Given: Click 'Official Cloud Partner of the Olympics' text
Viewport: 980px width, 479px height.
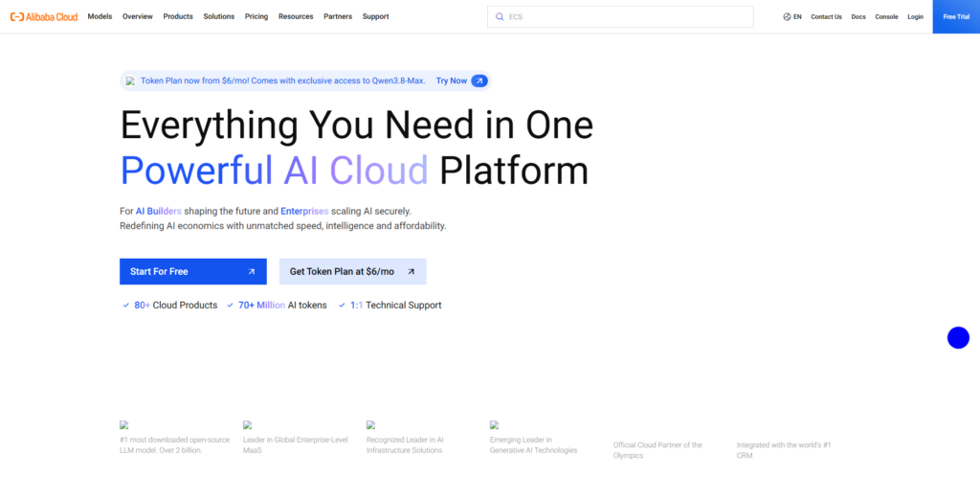Looking at the screenshot, I should (657, 450).
